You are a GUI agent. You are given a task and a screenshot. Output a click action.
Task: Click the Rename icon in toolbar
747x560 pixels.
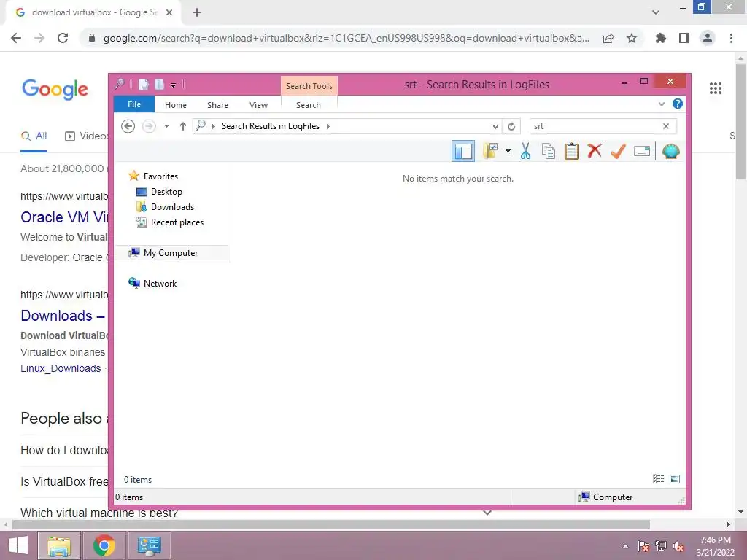(642, 151)
